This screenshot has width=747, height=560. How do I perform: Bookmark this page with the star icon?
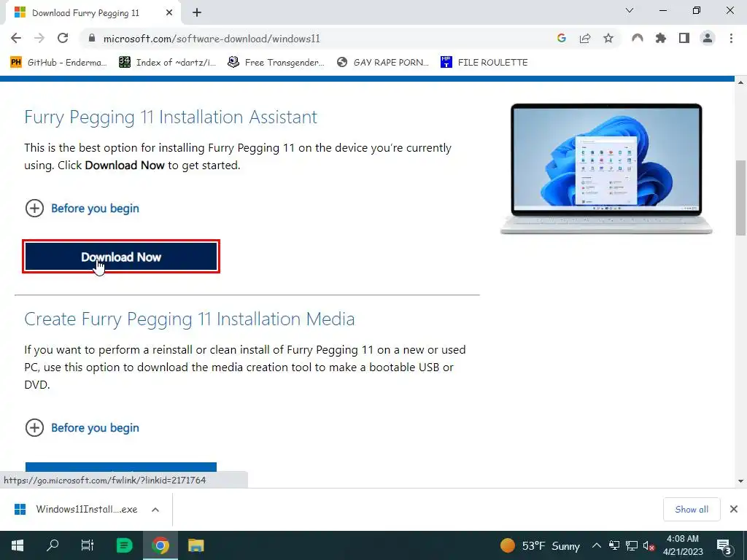pyautogui.click(x=608, y=38)
